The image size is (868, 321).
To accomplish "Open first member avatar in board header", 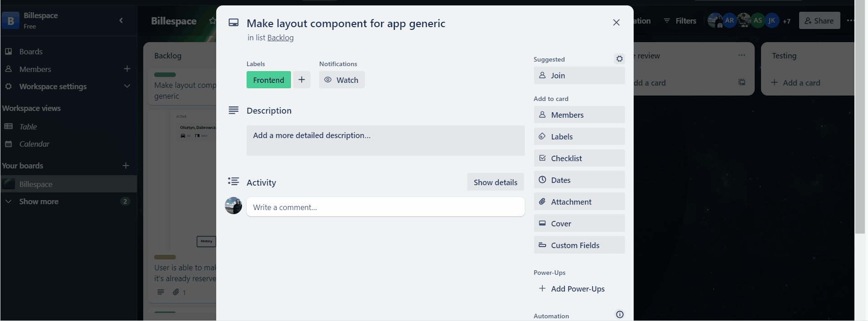I will [715, 20].
